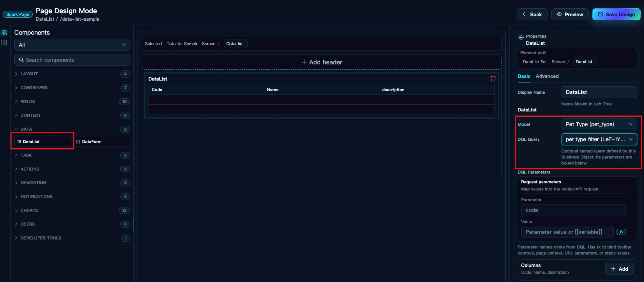Click the Save Design button

click(x=616, y=14)
